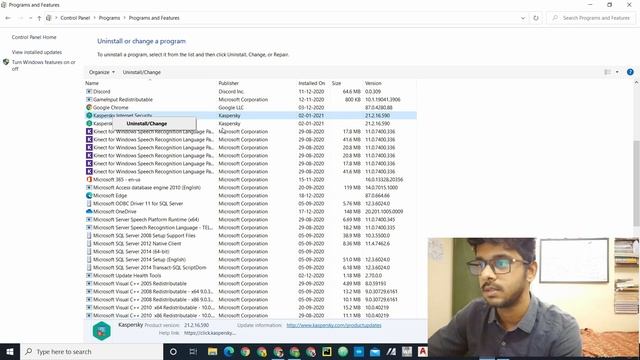Image resolution: width=640 pixels, height=360 pixels.
Task: Click the vertical scrollbar thumb
Action: (x=636, y=182)
